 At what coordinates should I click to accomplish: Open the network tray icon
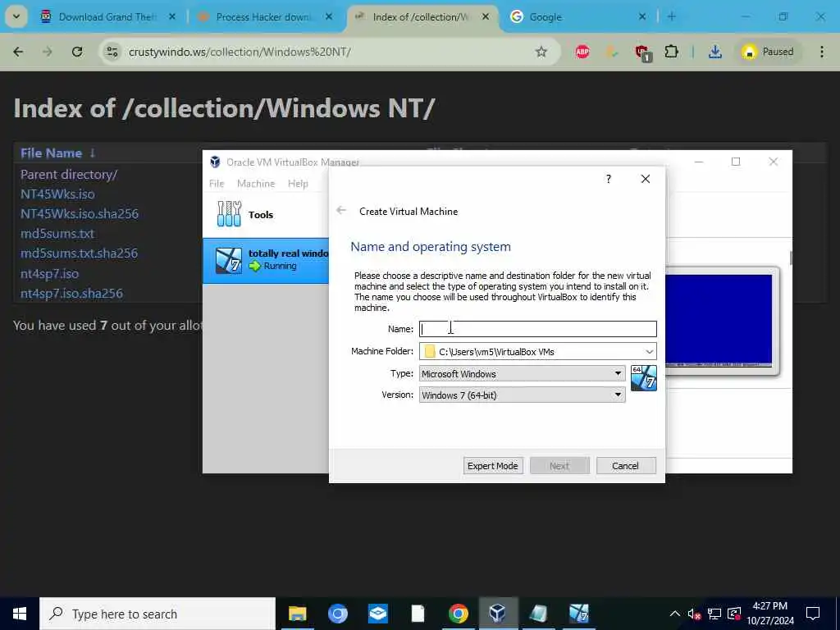pyautogui.click(x=714, y=614)
